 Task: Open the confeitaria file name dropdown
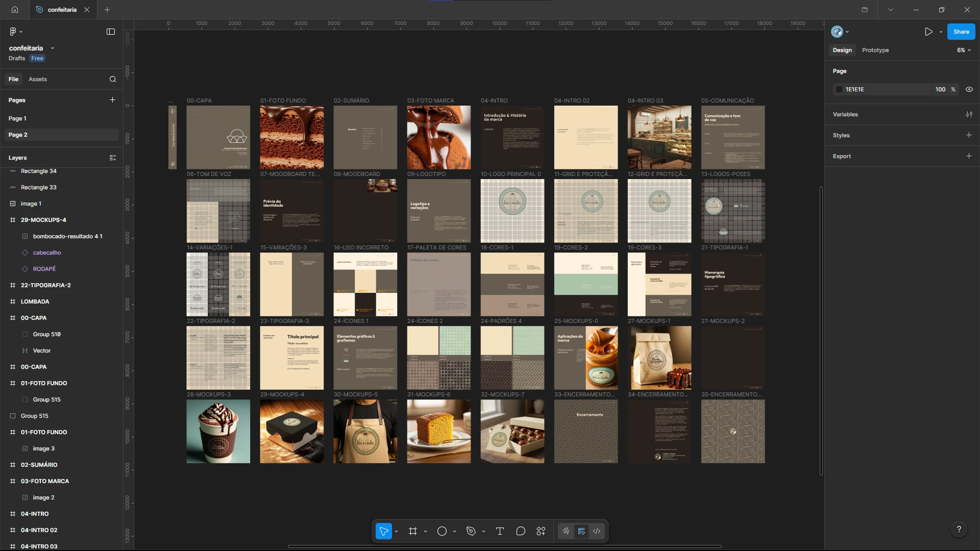[52, 48]
